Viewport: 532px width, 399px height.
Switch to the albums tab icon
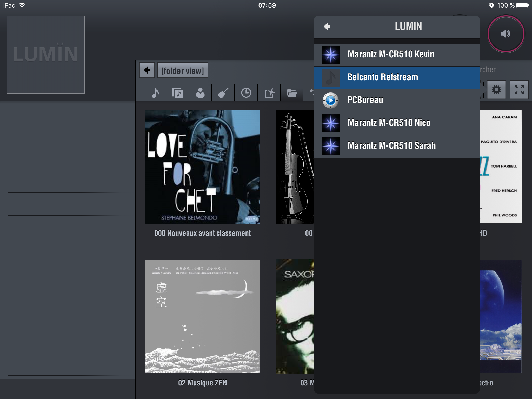click(x=178, y=93)
